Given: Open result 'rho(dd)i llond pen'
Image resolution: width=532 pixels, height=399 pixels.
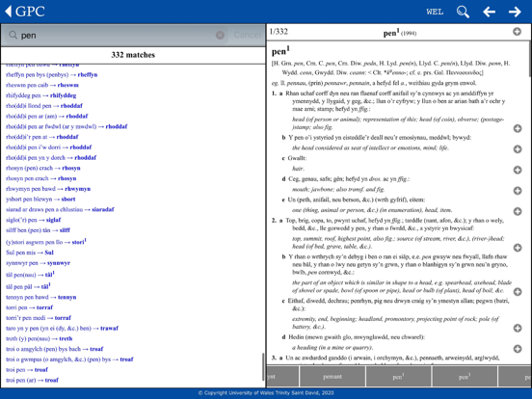Looking at the screenshot, I should (44, 105).
